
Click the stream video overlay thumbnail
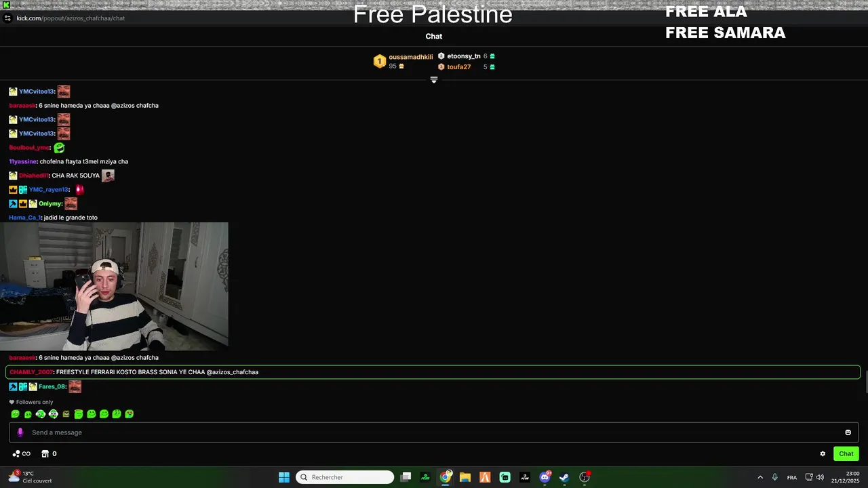point(114,286)
